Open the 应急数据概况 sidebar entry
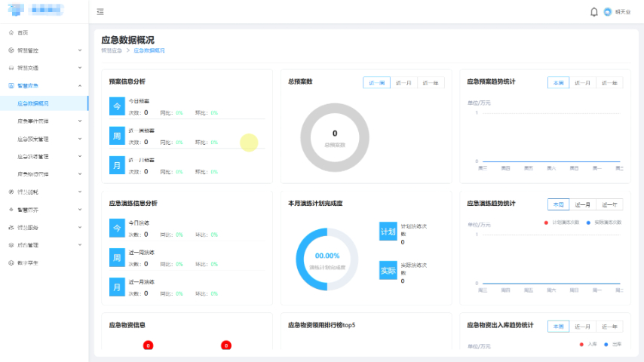This screenshot has height=362, width=644. (x=44, y=103)
